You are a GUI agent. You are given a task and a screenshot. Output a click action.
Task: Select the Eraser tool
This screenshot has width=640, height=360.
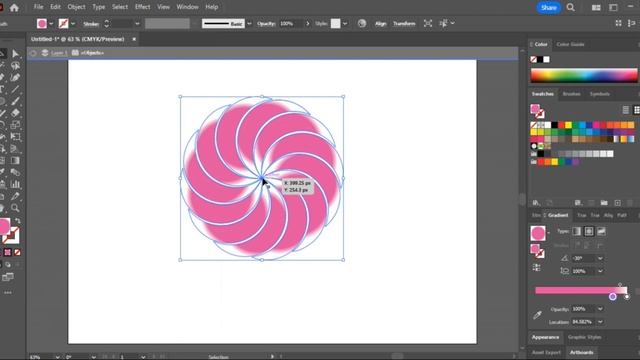pos(16,113)
